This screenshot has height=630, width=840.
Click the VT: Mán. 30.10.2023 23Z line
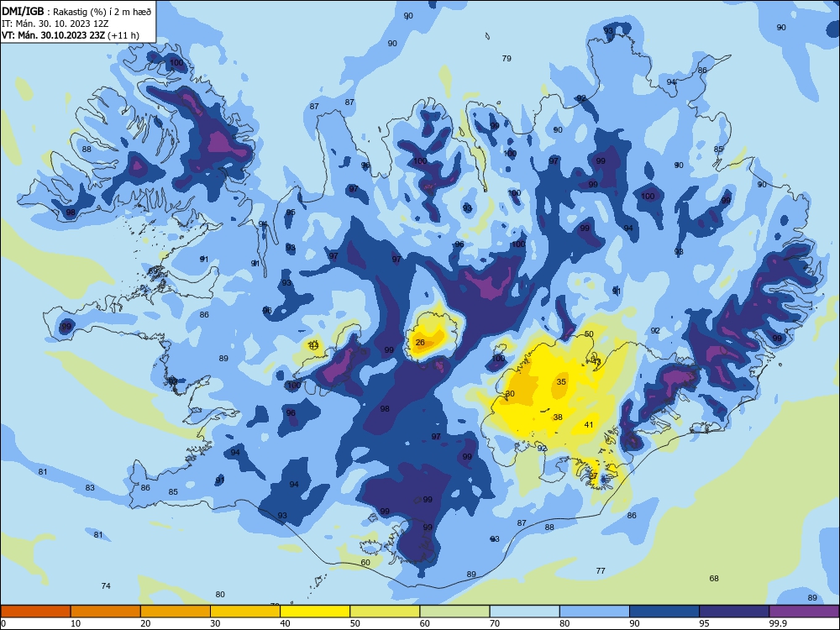pos(71,35)
